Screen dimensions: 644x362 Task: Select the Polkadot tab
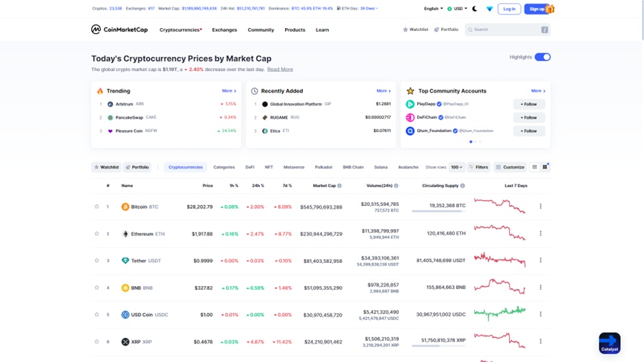[x=323, y=167]
